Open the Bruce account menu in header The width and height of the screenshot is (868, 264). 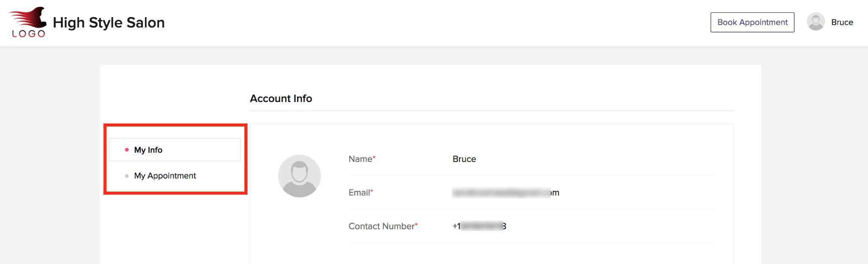842,22
